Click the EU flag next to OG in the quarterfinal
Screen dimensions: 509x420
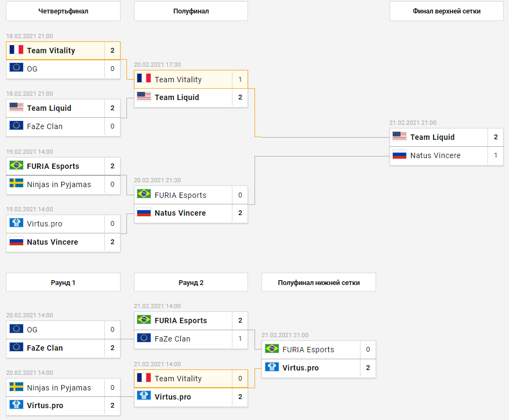(x=16, y=67)
